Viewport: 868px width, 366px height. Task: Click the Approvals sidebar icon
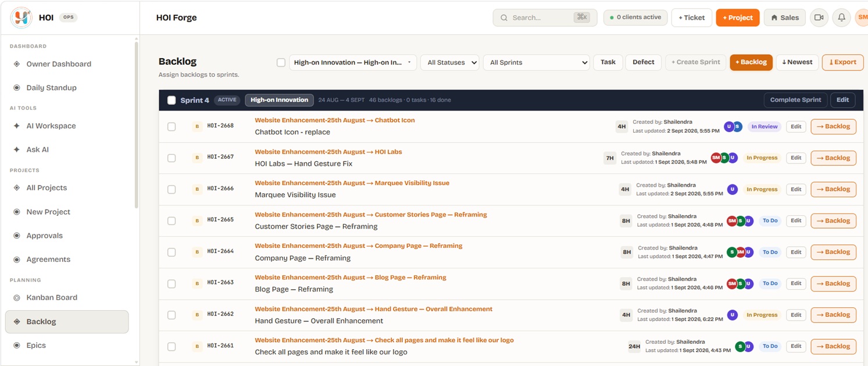tap(17, 236)
